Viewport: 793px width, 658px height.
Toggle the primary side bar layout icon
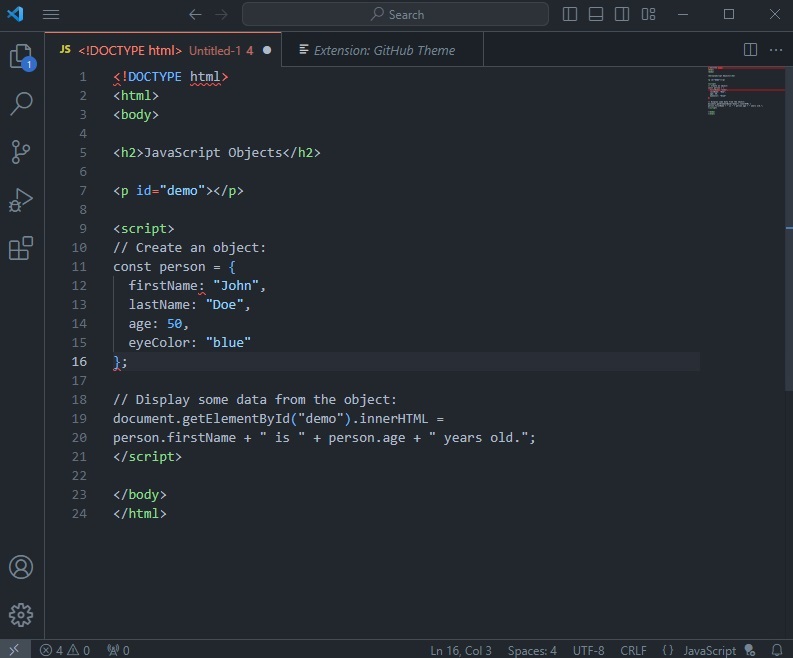[x=570, y=14]
